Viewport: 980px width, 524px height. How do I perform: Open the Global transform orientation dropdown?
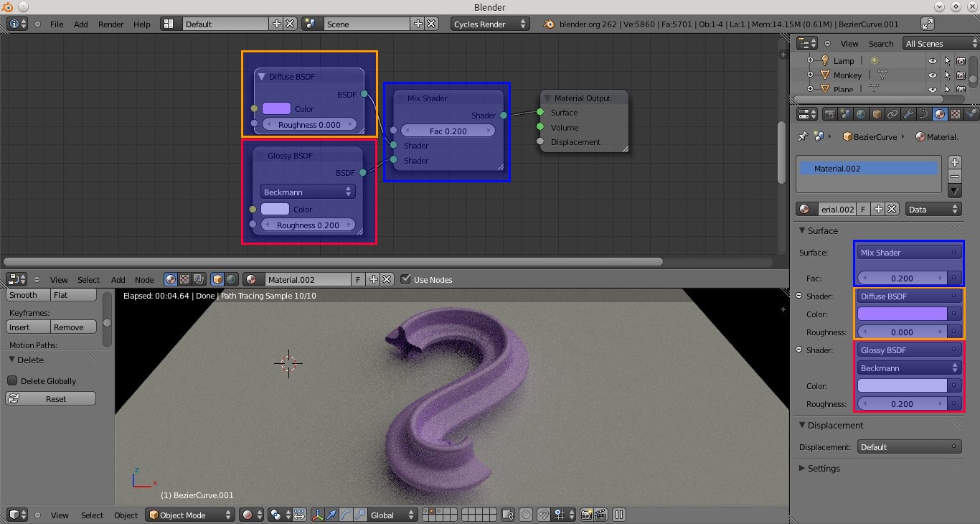[x=393, y=515]
